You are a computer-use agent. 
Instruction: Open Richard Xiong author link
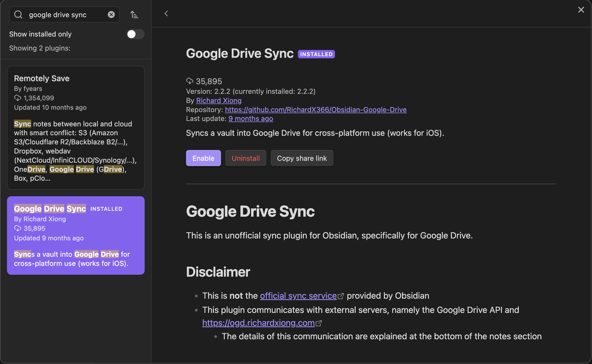pos(219,101)
